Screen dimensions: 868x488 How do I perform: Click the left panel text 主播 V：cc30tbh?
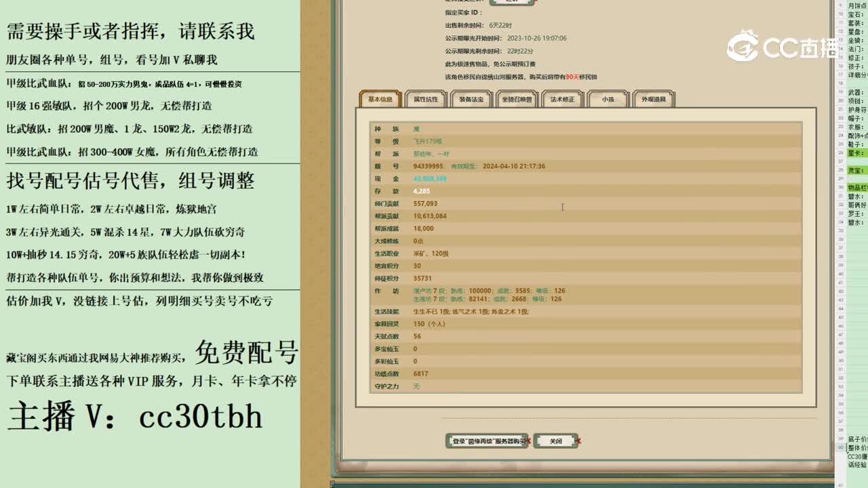135,415
